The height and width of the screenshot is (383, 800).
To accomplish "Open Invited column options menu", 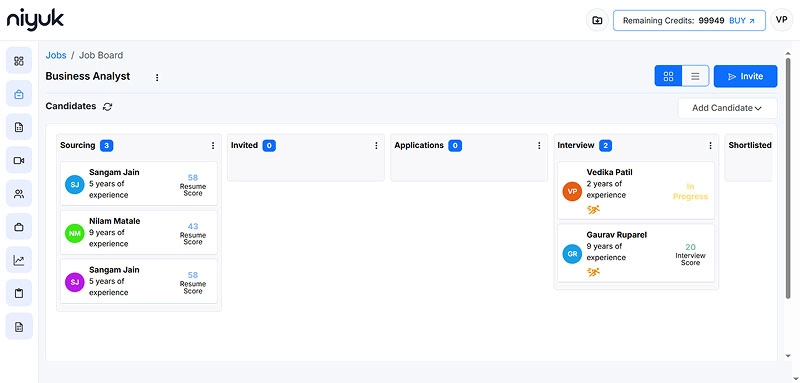I will pos(376,146).
